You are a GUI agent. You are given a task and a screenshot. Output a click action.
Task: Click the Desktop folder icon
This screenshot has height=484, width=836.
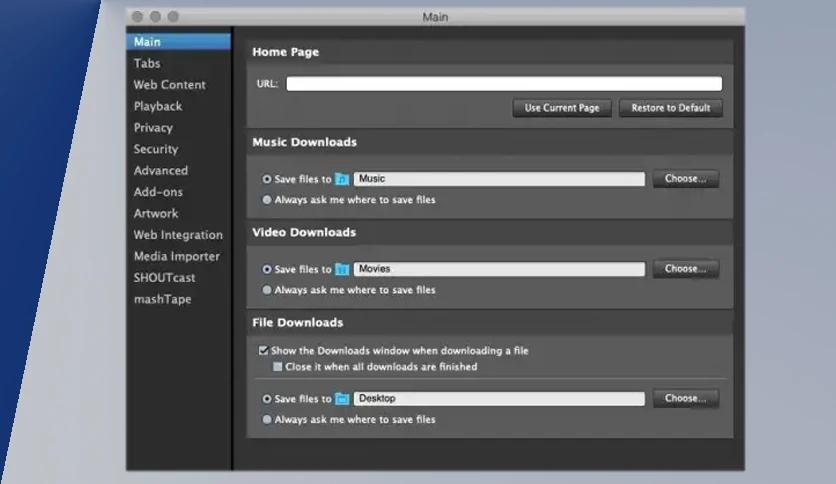pyautogui.click(x=342, y=399)
